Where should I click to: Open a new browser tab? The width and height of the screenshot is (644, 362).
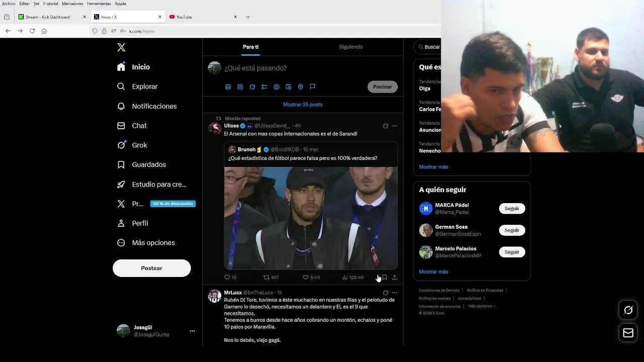click(248, 17)
